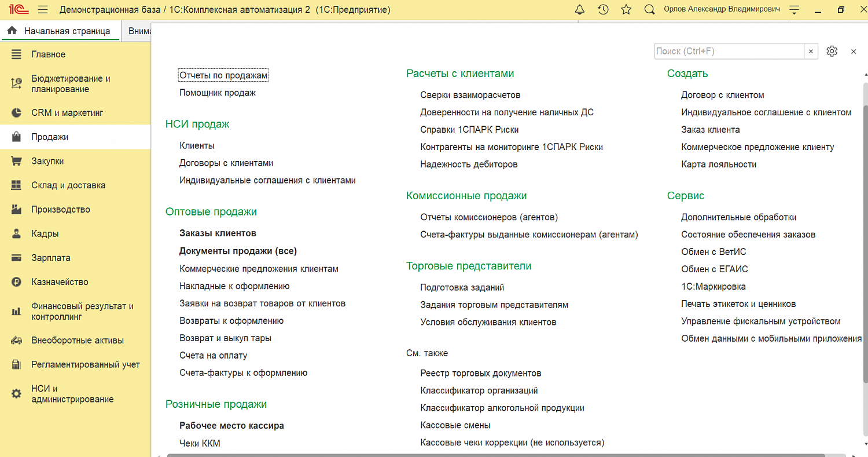This screenshot has width=868, height=457.
Task: Click the global search magnifier icon
Action: pyautogui.click(x=649, y=10)
